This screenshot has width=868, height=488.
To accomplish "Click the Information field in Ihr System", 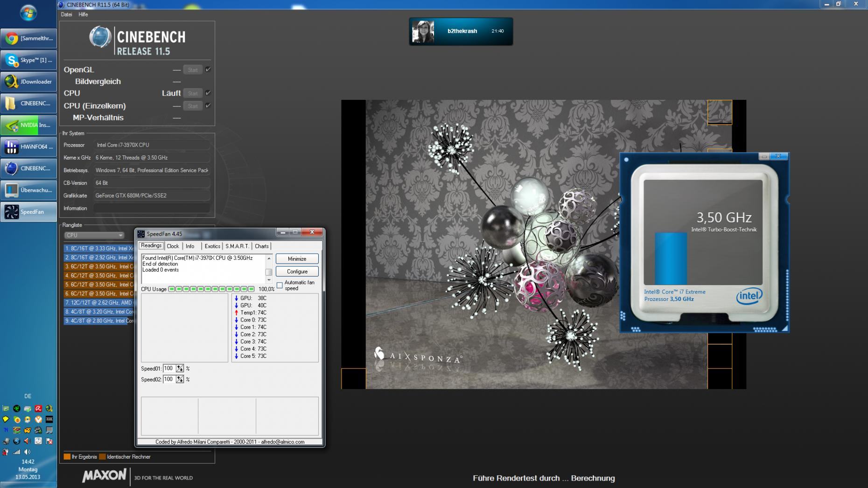I will pos(151,208).
